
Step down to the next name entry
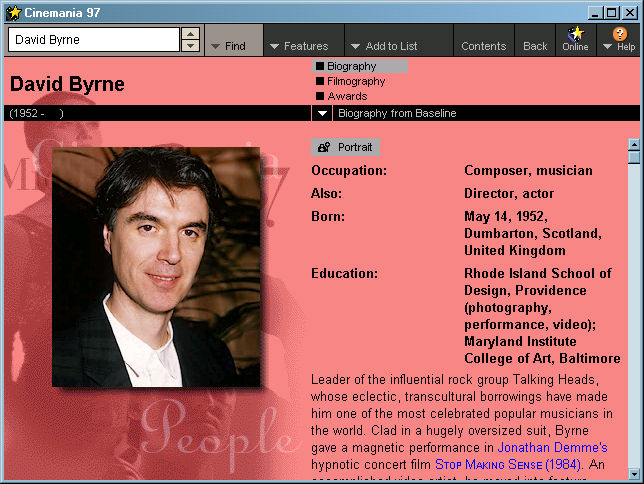point(190,46)
